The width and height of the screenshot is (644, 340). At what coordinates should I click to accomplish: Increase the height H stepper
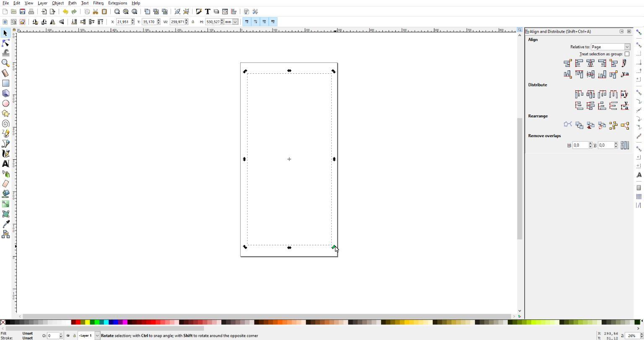pyautogui.click(x=222, y=20)
